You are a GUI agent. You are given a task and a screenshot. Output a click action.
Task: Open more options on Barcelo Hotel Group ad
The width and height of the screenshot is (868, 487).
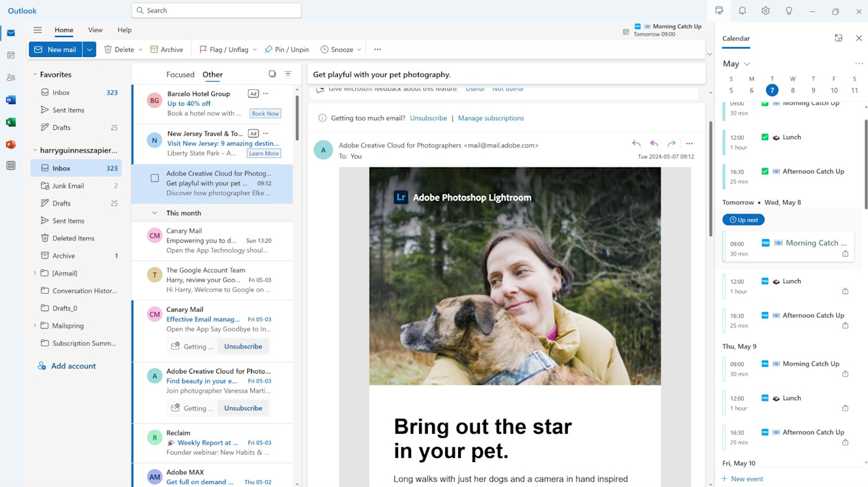coord(265,94)
